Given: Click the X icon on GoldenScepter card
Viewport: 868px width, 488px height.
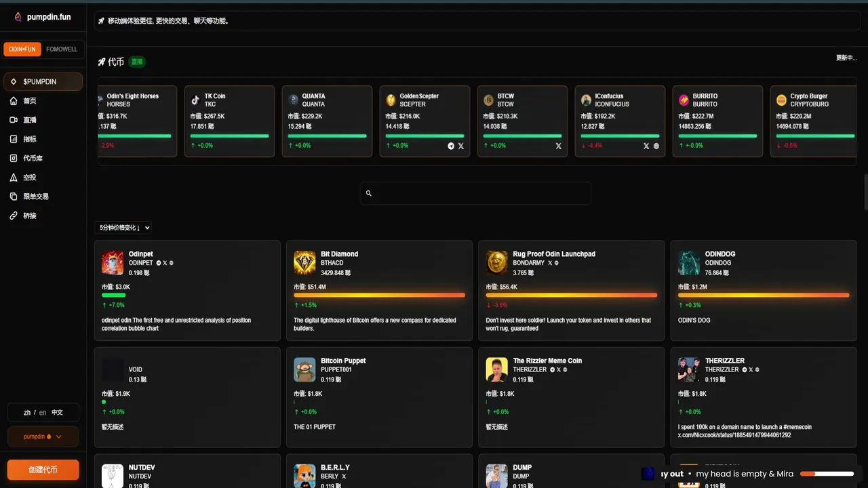Looking at the screenshot, I should click(x=461, y=146).
